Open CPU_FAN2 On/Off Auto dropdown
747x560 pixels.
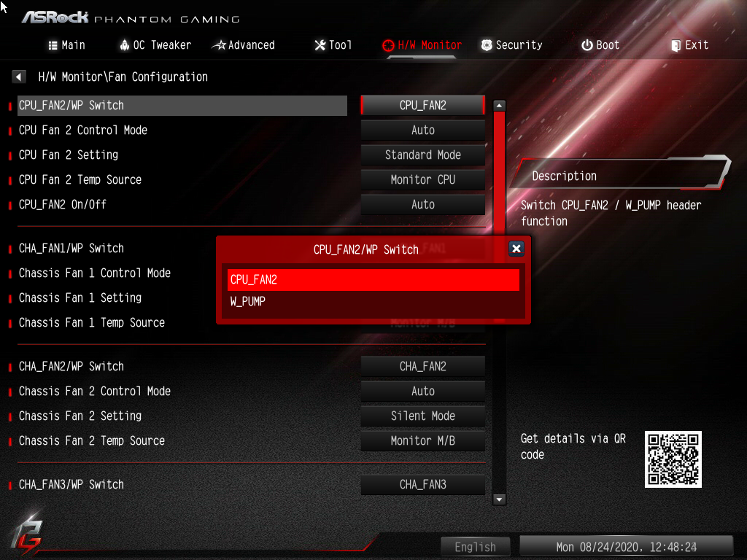coord(423,204)
